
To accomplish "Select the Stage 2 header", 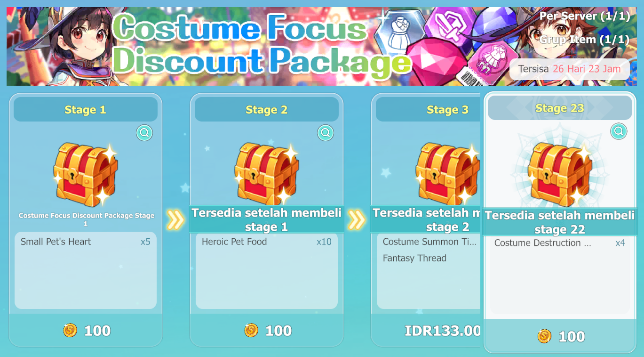I will click(267, 110).
